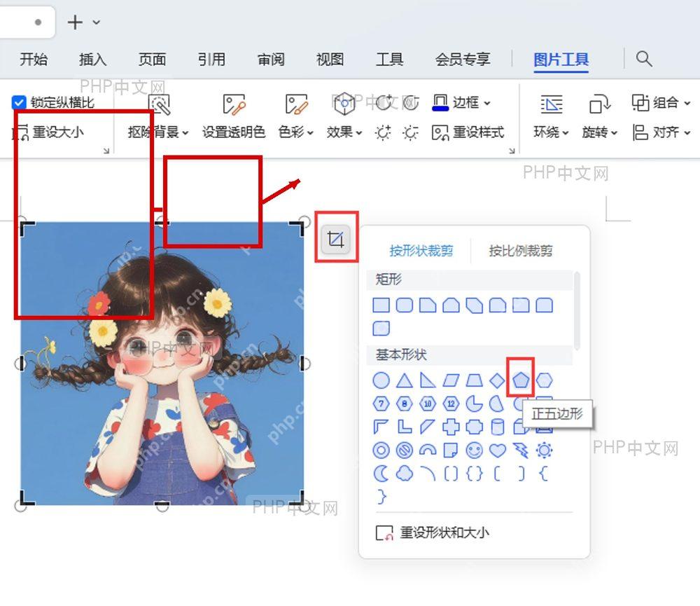The image size is (700, 606).
Task: Click the plus button to add new tab
Action: (x=75, y=22)
